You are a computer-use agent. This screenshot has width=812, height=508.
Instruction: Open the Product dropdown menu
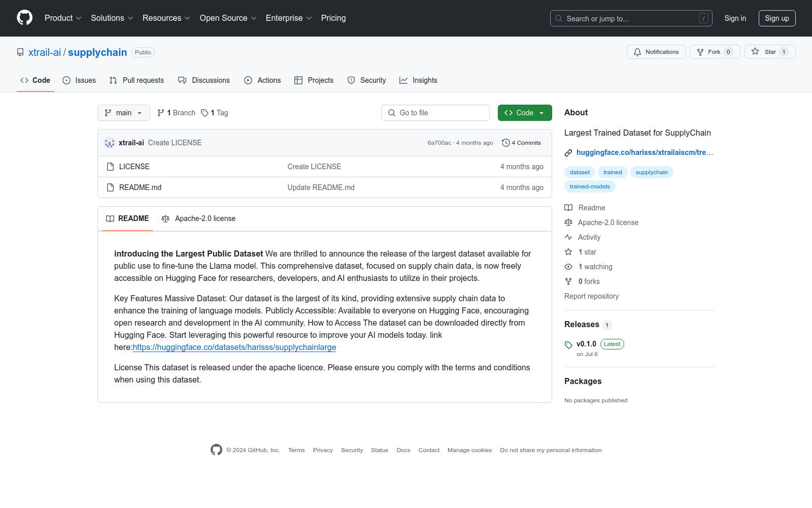63,18
